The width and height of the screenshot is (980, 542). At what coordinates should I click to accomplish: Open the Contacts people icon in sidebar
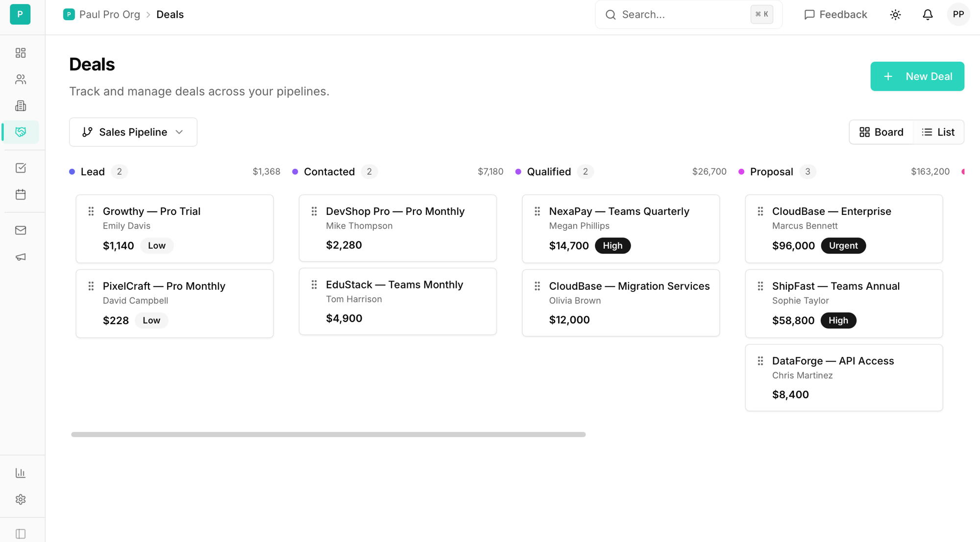click(x=21, y=79)
